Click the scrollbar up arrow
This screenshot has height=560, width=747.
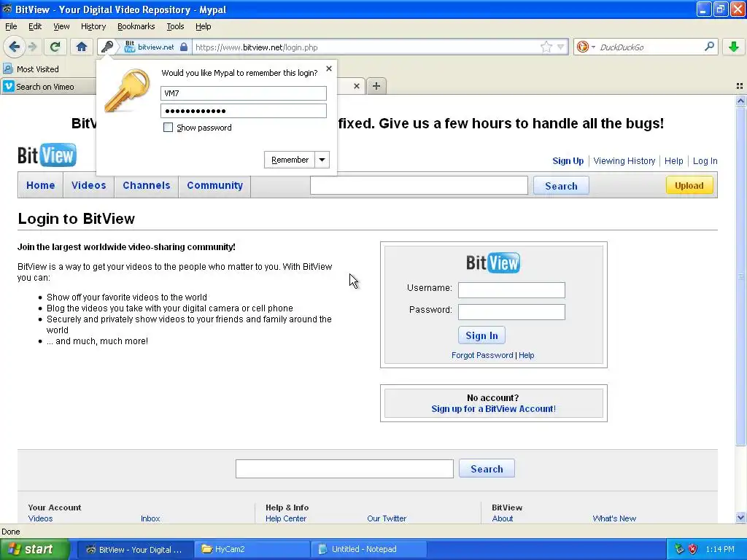point(740,101)
